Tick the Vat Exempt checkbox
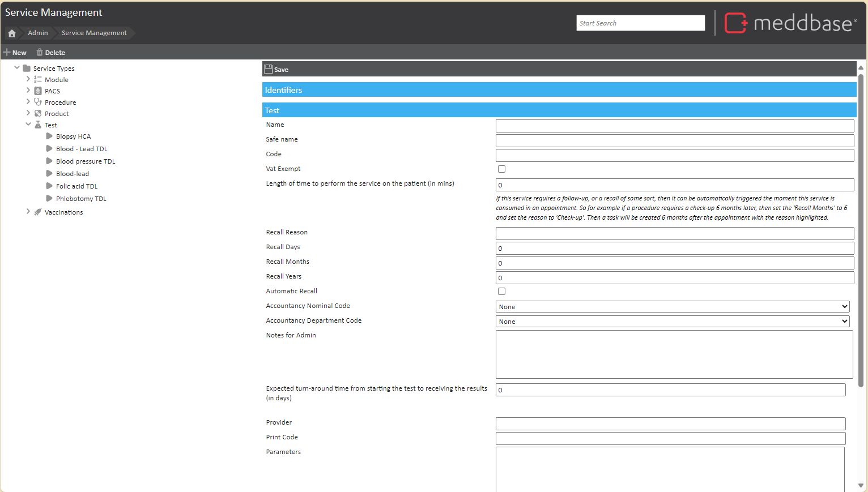This screenshot has width=868, height=492. pyautogui.click(x=501, y=169)
